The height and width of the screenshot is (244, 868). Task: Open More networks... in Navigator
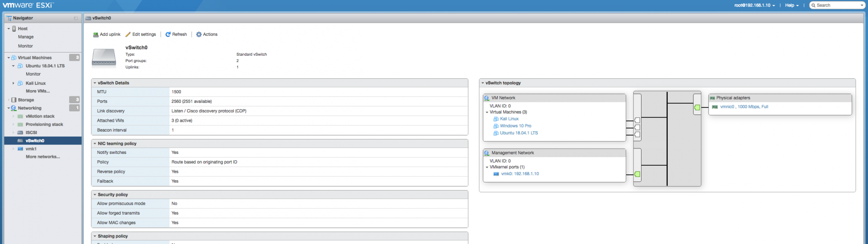click(43, 157)
